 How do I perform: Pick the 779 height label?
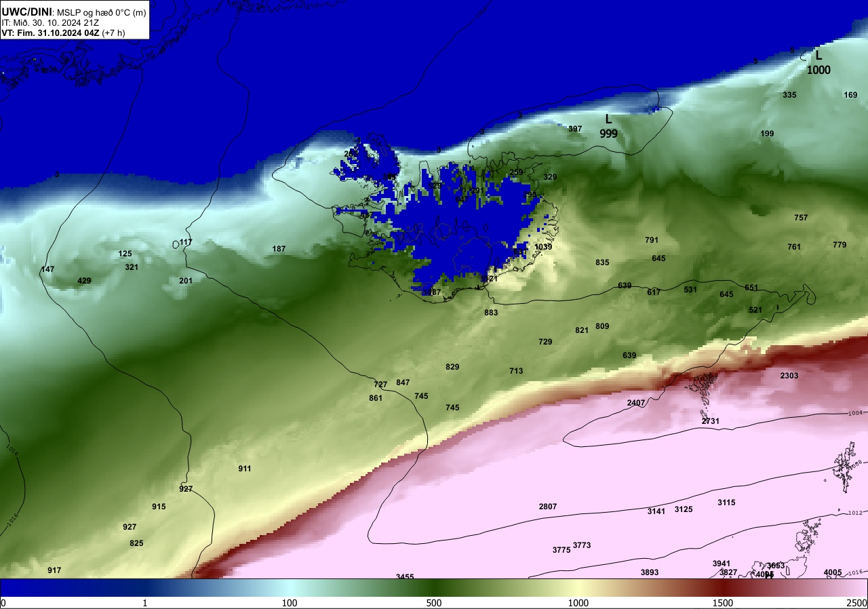[840, 245]
